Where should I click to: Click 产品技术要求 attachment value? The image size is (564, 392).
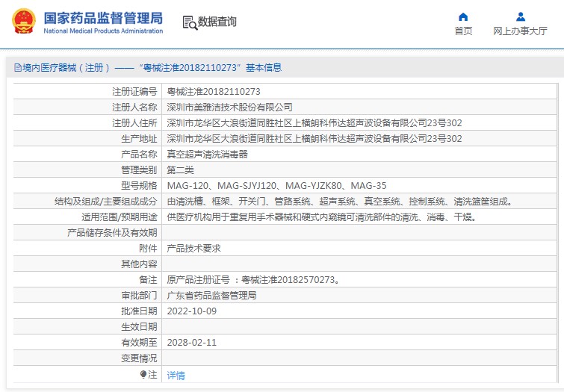194,249
